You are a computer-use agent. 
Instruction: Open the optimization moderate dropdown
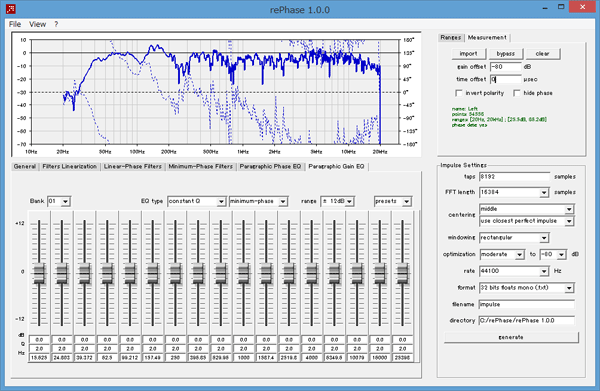pyautogui.click(x=502, y=254)
